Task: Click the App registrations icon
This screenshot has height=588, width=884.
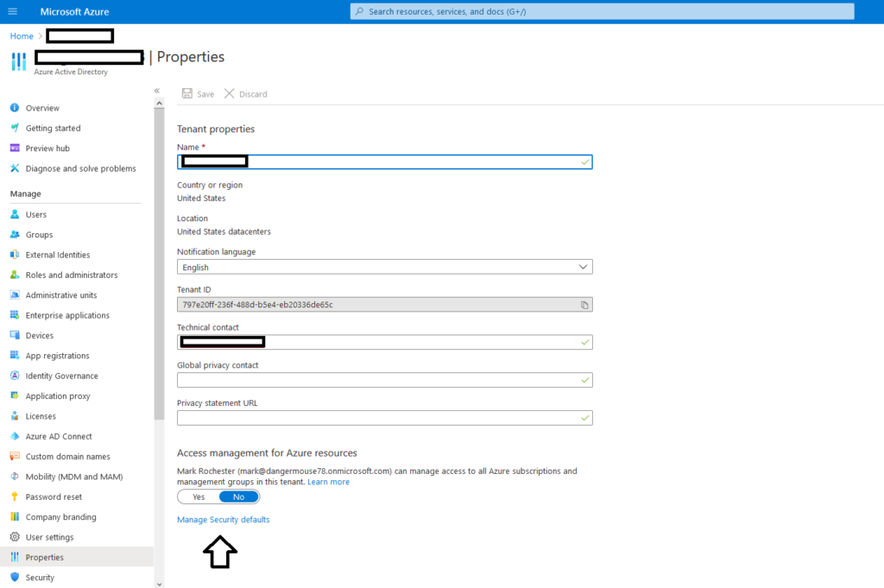Action: (x=15, y=356)
